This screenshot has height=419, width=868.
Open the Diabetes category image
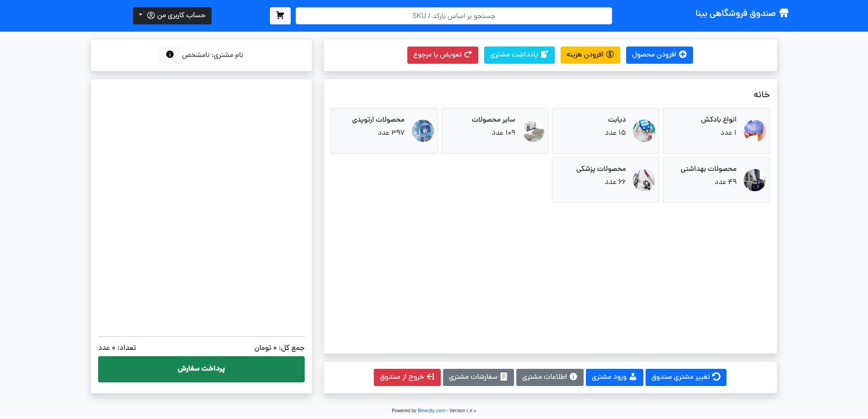644,131
